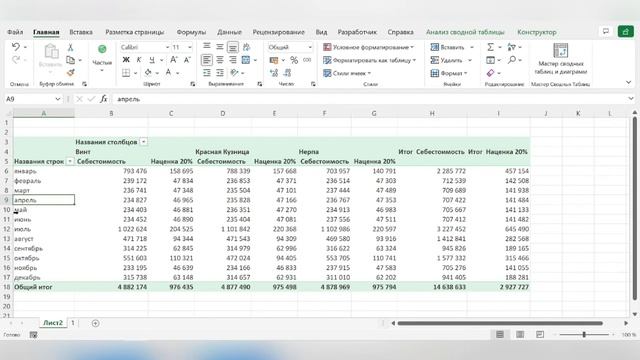Click the Clear eraser icon

(x=490, y=73)
